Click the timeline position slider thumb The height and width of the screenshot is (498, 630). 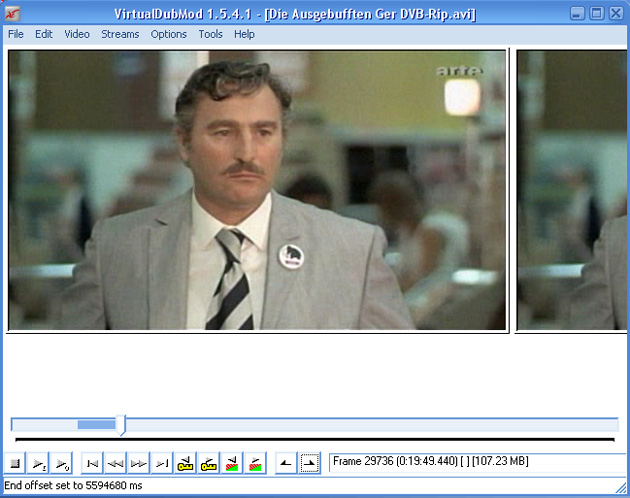pyautogui.click(x=121, y=426)
